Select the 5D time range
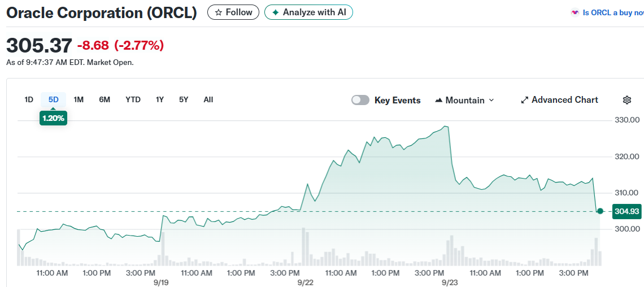 coord(54,99)
